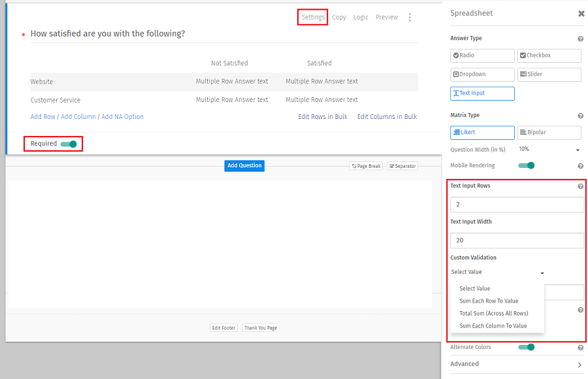Click the Text Input Rows field
588x379 pixels.
tap(517, 205)
